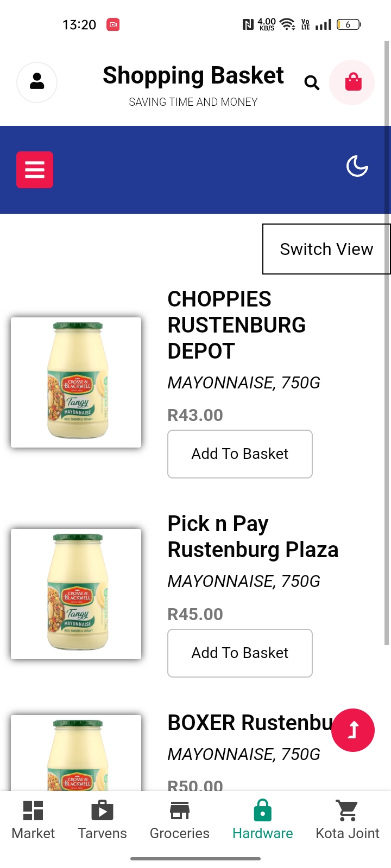391x868 pixels.
Task: Select the Hardware tab
Action: tap(262, 819)
